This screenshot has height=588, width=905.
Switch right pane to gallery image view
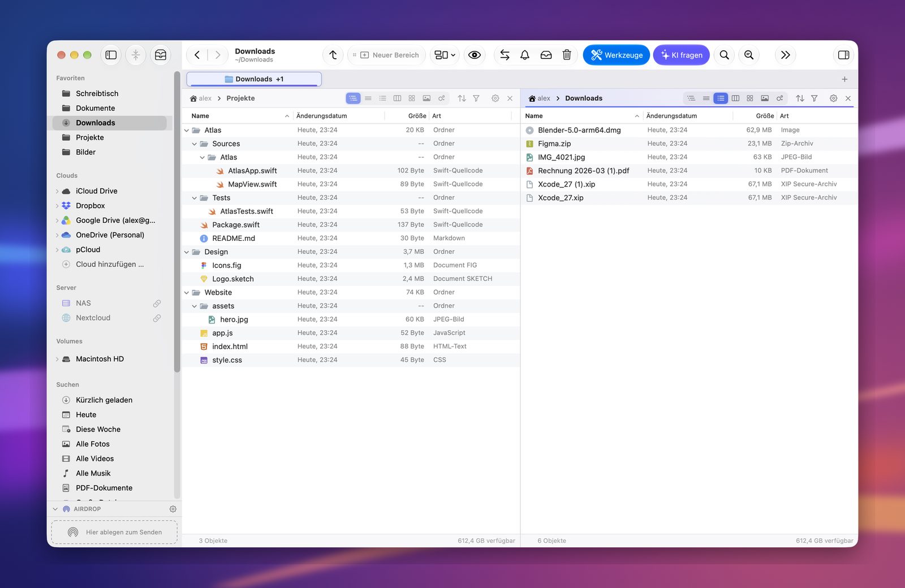tap(765, 98)
